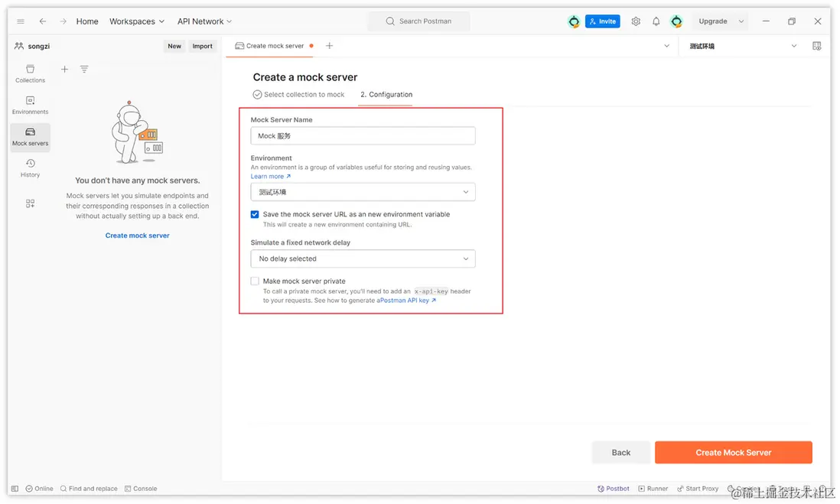Open the settings gear icon

click(636, 21)
